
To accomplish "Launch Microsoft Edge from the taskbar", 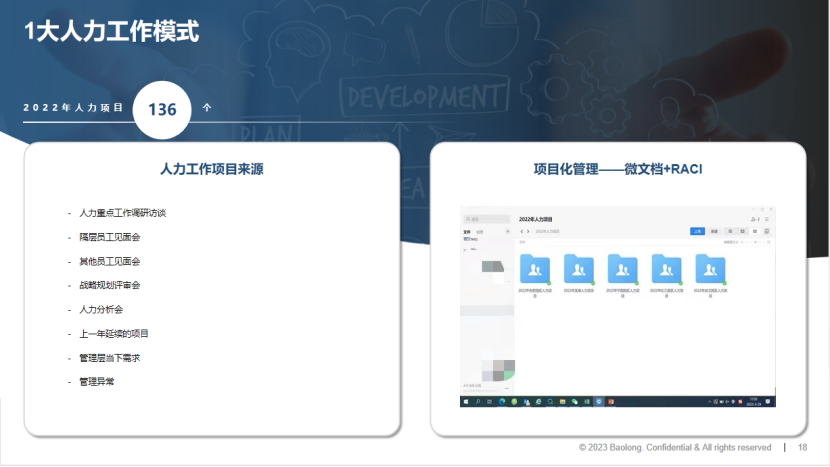I will point(502,402).
